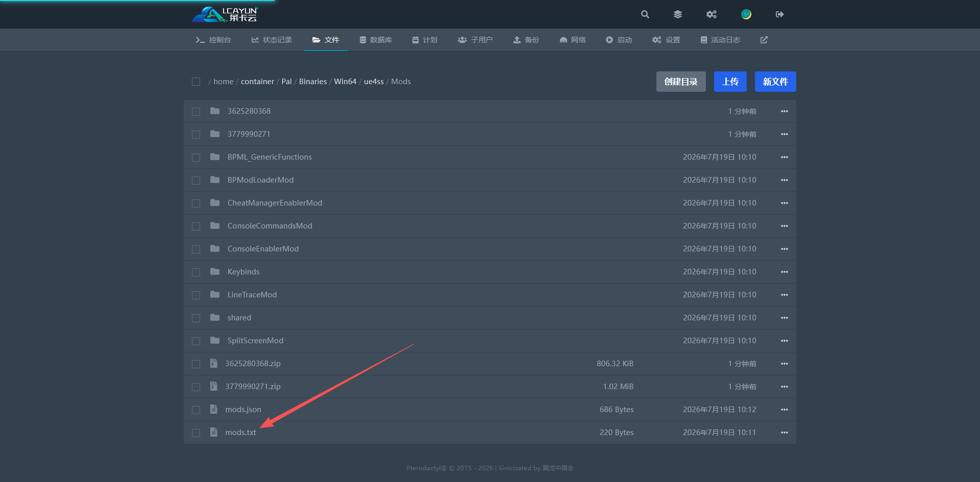The image size is (980, 482).
Task: Click the file icon of mods.json
Action: pos(214,409)
